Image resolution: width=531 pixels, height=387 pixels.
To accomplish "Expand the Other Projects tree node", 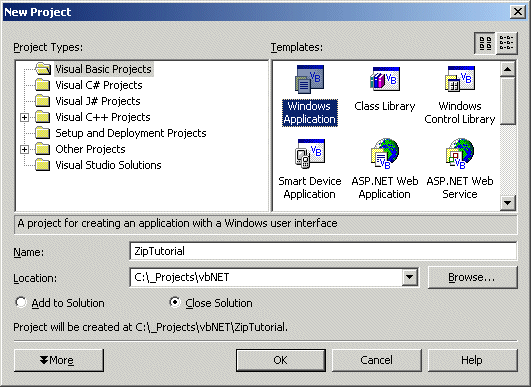I will pyautogui.click(x=24, y=149).
